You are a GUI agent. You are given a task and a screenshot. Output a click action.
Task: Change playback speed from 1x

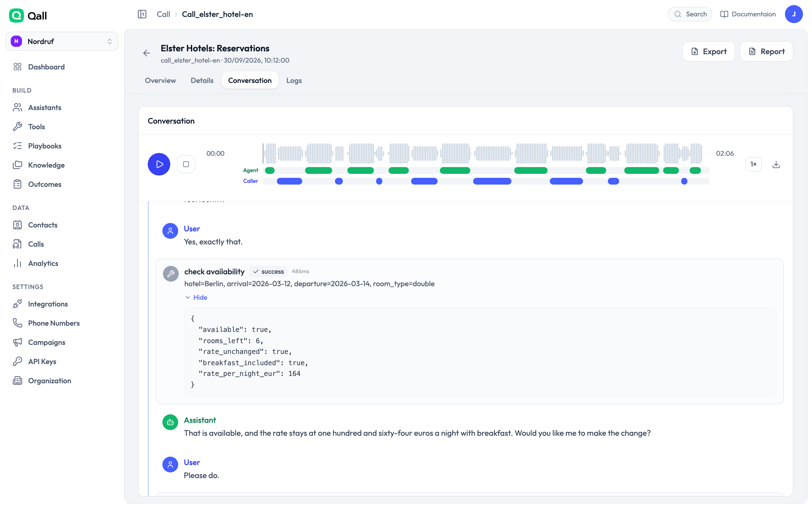(753, 164)
